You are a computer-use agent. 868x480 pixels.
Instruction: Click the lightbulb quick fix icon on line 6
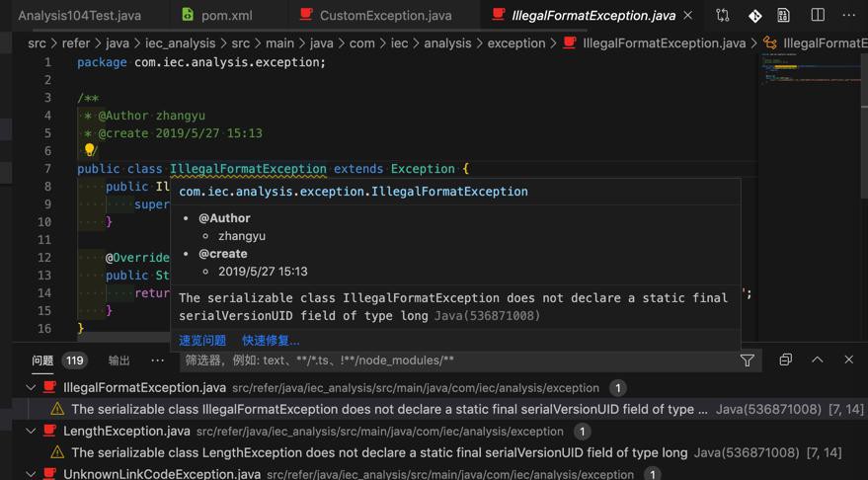point(89,150)
